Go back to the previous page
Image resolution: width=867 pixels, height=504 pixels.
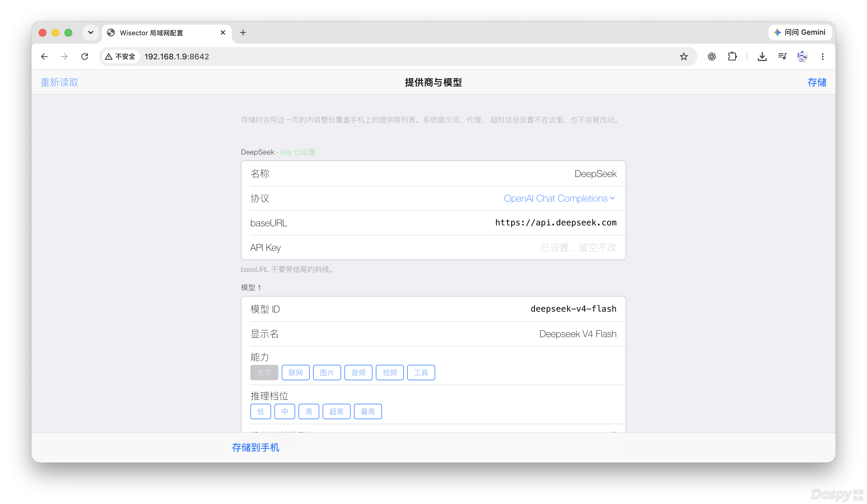pyautogui.click(x=44, y=57)
